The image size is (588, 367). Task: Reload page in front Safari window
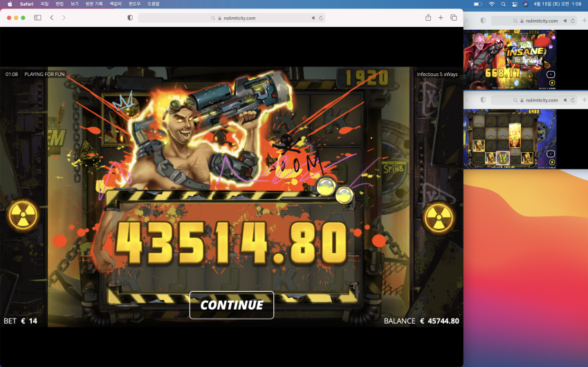(x=321, y=18)
